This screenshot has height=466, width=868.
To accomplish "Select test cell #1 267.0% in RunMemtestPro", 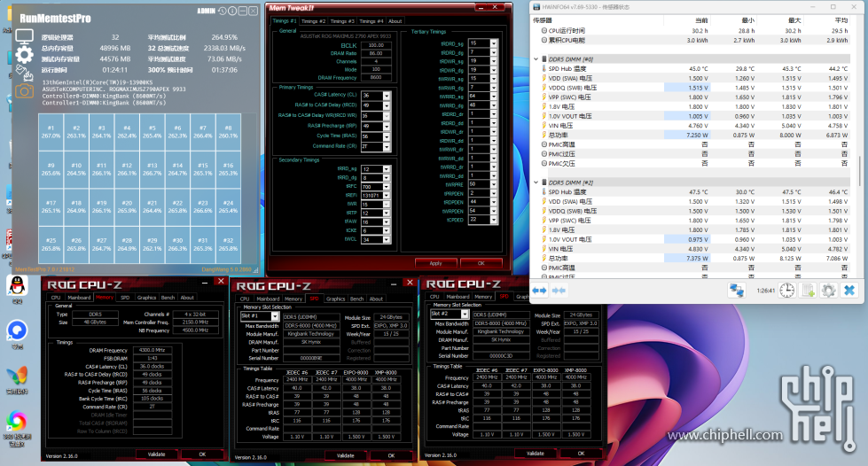I will click(x=51, y=132).
